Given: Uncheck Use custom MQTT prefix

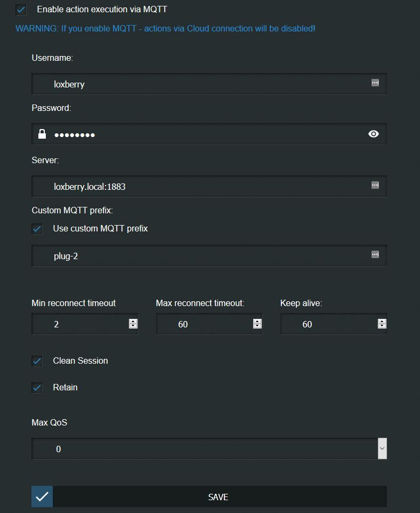Looking at the screenshot, I should (37, 229).
